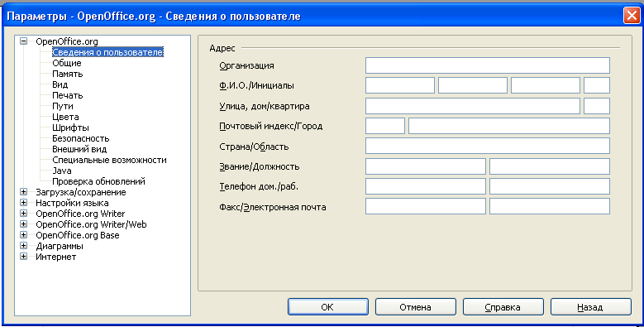This screenshot has width=644, height=327.
Task: Click the Страна/Область input field
Action: pos(488,146)
